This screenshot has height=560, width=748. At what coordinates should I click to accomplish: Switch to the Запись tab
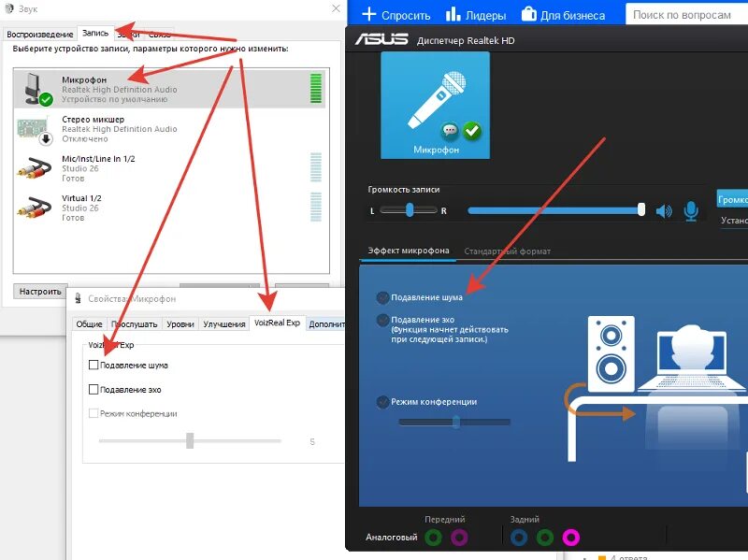click(95, 33)
